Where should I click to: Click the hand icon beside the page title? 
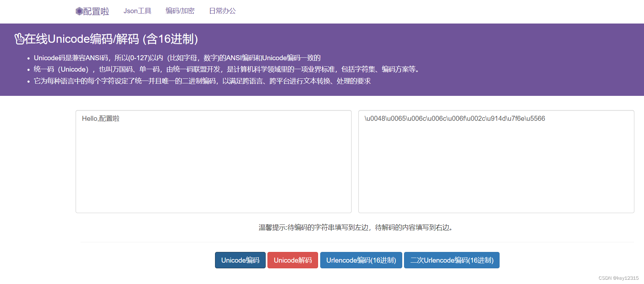19,39
